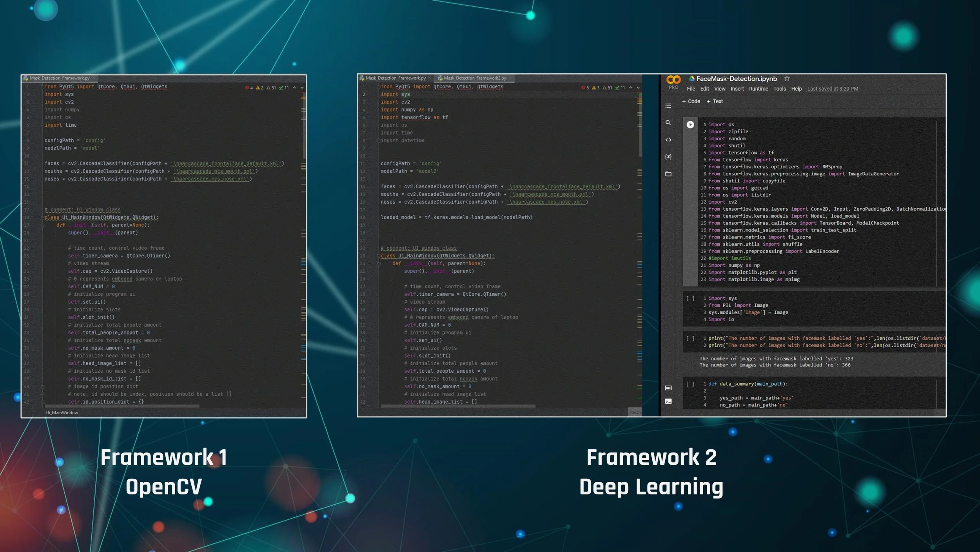Open the command palette sidebar icon
Screen dimensions: 980x552
tap(668, 388)
